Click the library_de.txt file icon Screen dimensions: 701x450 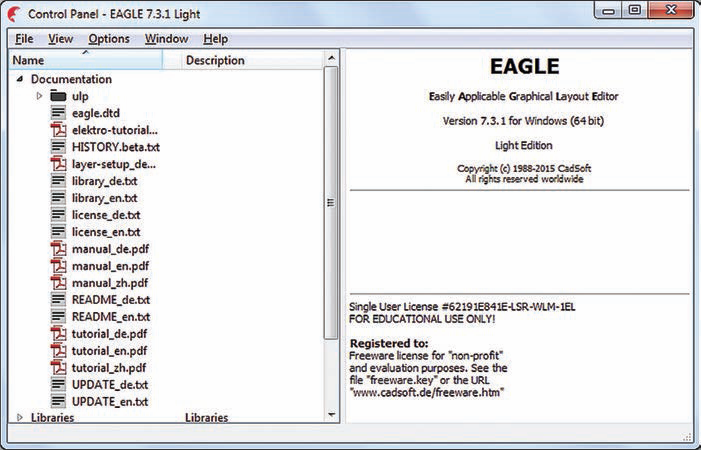58,181
